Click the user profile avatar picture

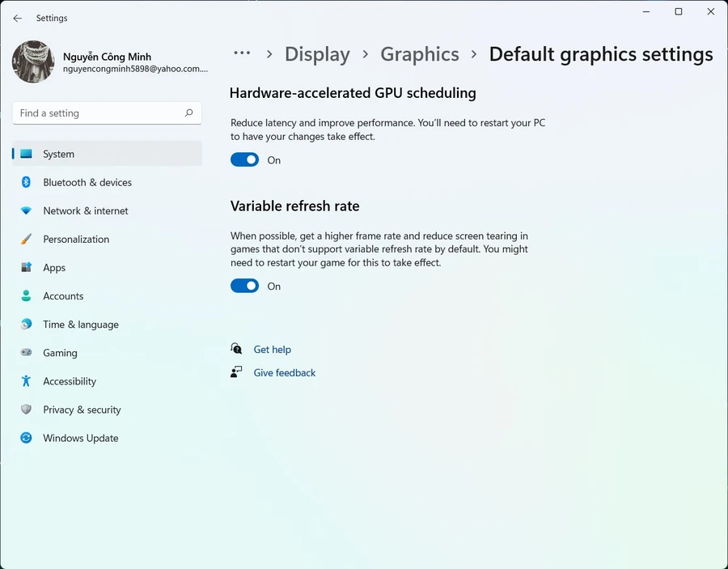pyautogui.click(x=33, y=62)
